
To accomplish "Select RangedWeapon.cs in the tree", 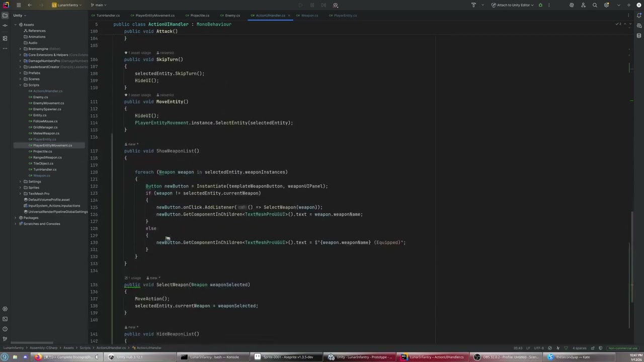I will [x=47, y=157].
